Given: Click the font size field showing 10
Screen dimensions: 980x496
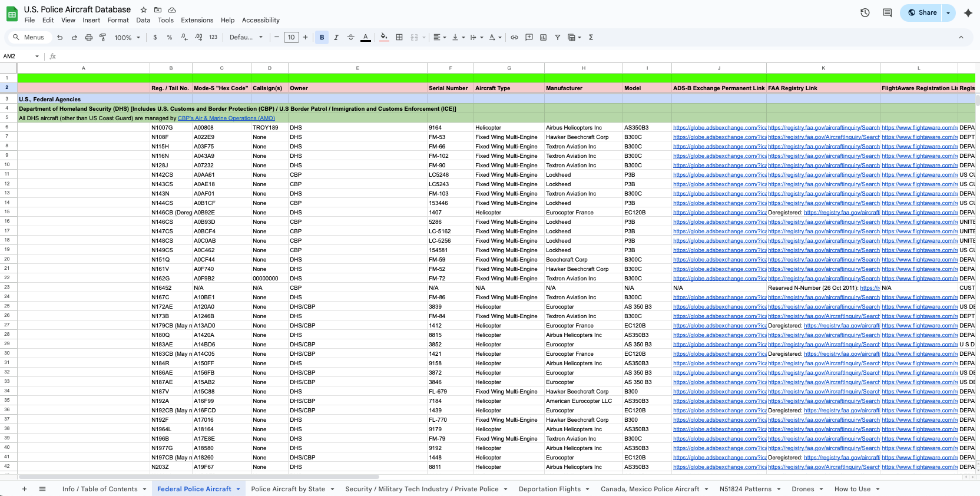Looking at the screenshot, I should pos(291,37).
